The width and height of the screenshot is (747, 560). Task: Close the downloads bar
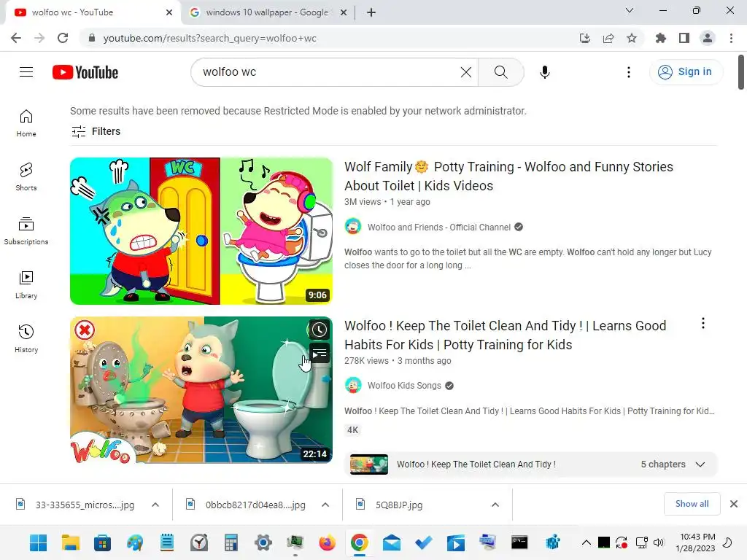734,504
